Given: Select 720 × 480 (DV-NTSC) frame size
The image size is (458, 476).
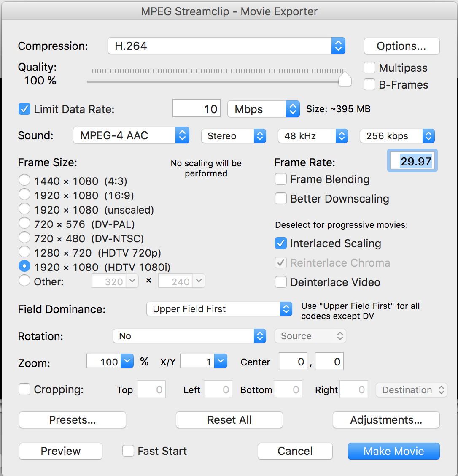Looking at the screenshot, I should coord(24,238).
